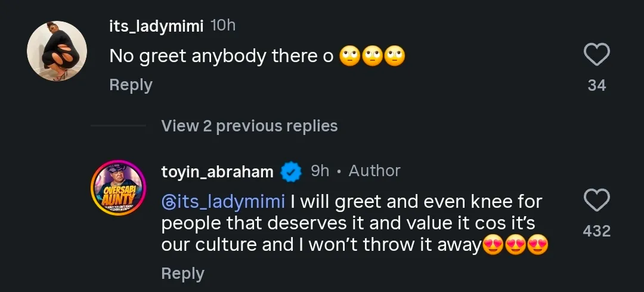Image resolution: width=644 pixels, height=292 pixels.
Task: Open toyin_abraham's Oversabi Aunty avatar
Action: coord(117,188)
